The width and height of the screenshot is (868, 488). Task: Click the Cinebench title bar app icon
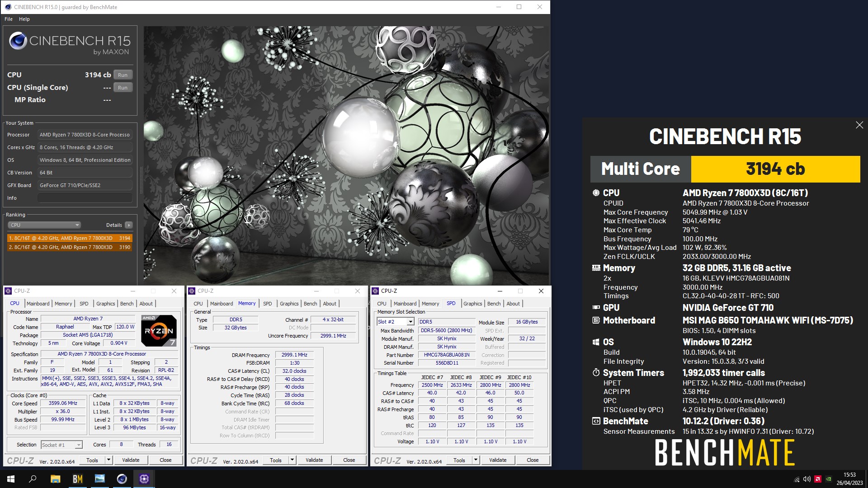click(x=8, y=7)
